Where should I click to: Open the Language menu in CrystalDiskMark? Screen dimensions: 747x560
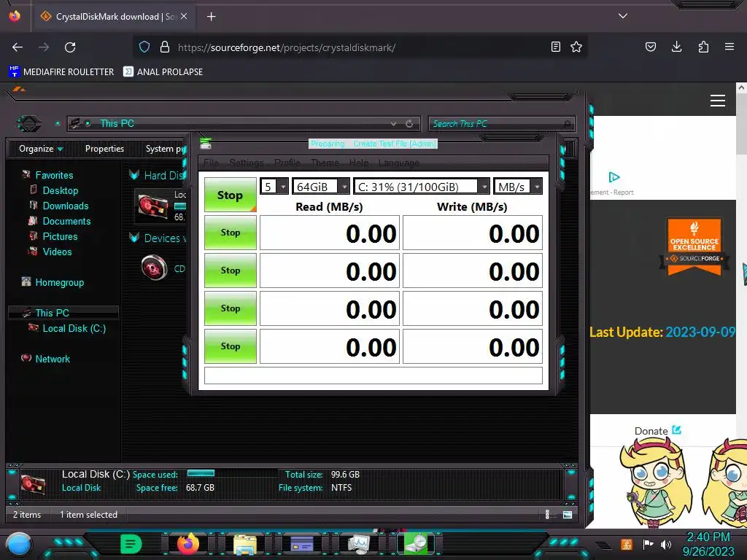[x=399, y=163]
